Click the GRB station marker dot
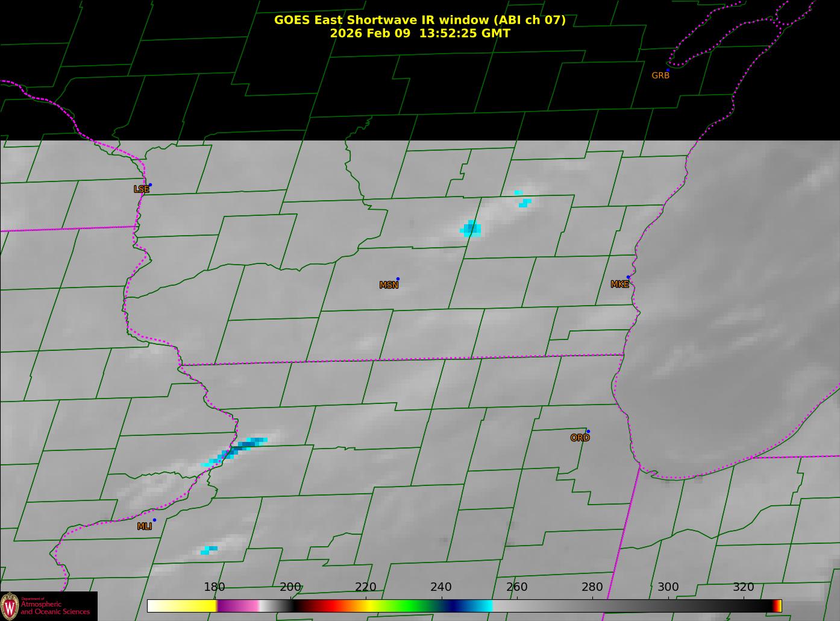This screenshot has height=621, width=840. pyautogui.click(x=668, y=70)
